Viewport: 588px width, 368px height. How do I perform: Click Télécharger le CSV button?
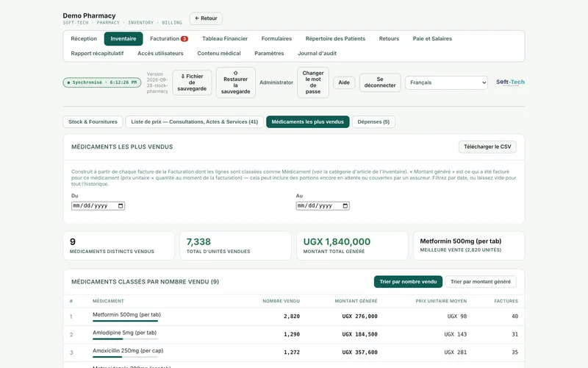coord(487,146)
